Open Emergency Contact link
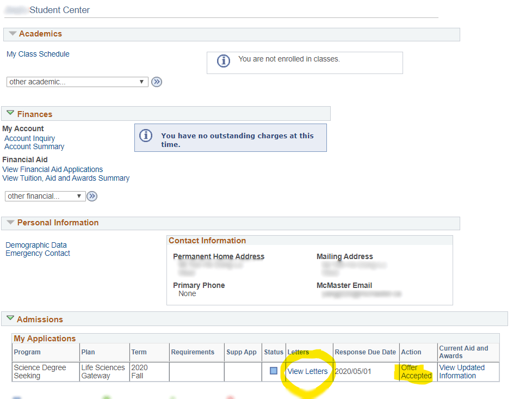The height and width of the screenshot is (399, 532). (38, 253)
